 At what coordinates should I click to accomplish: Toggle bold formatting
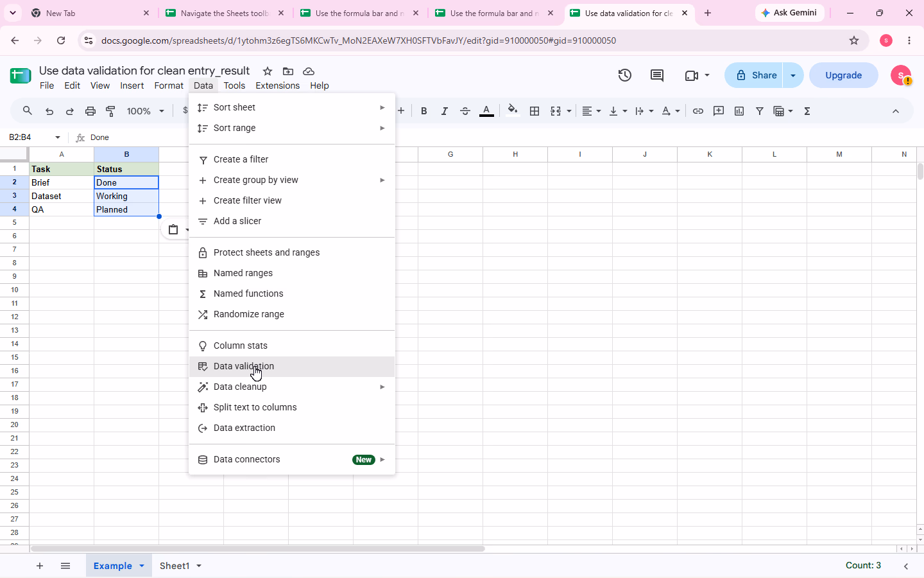click(x=424, y=111)
